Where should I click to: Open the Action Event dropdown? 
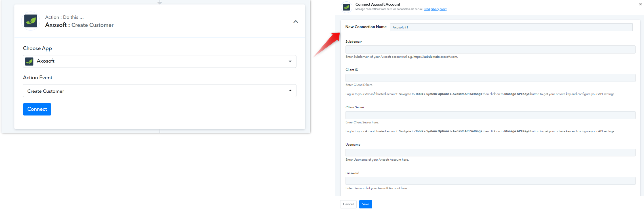tap(159, 91)
